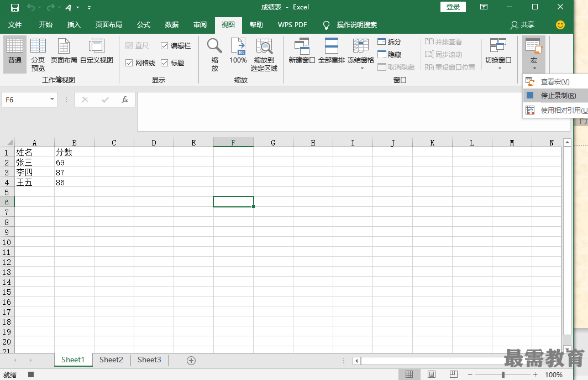This screenshot has width=588, height=380.
Task: Click the Login (登录) button
Action: pyautogui.click(x=453, y=7)
